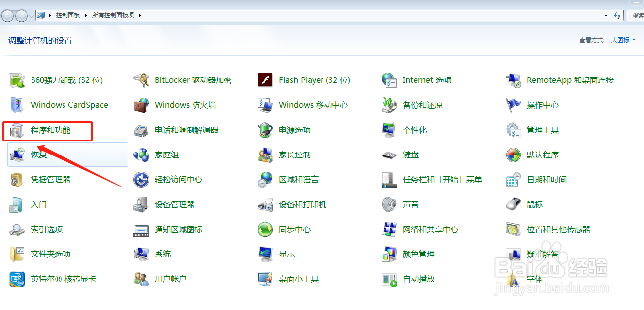The height and width of the screenshot is (310, 644).
Task: Click the 日期和时间 calendar icon
Action: point(514,179)
